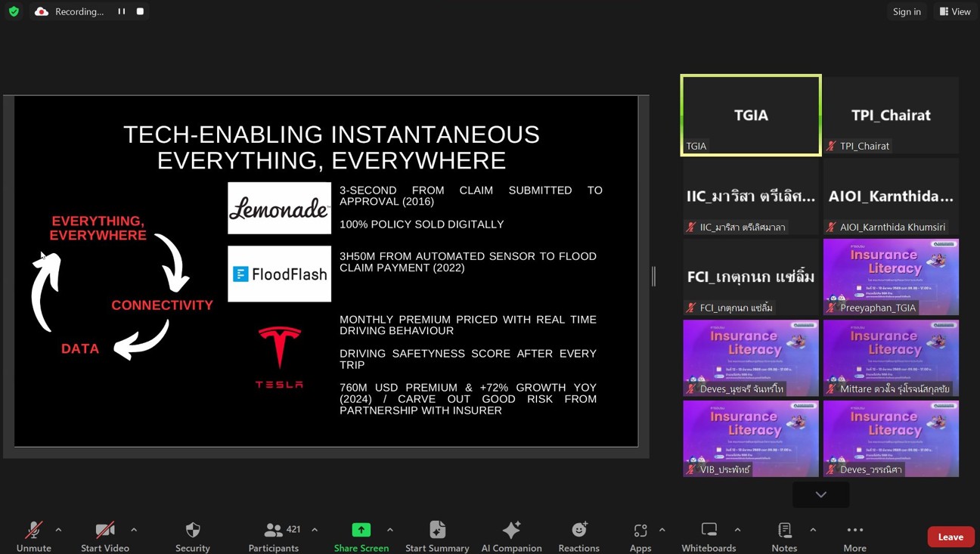Open the View layout menu
This screenshot has width=980, height=554.
tap(955, 11)
